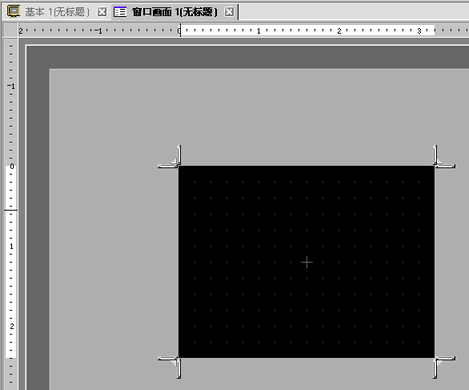This screenshot has height=390, width=469.
Task: Click the 1 mark on vertical ruler
Action: coord(12,246)
